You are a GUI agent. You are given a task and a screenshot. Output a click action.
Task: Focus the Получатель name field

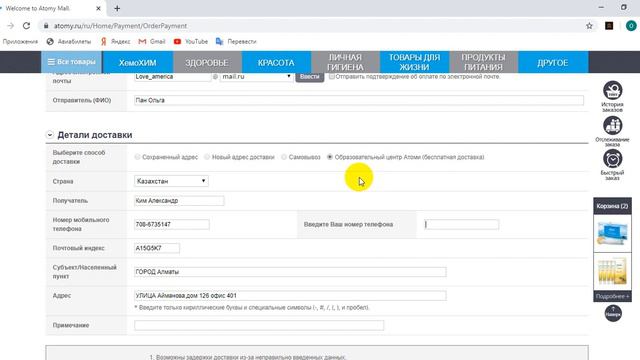click(x=179, y=200)
